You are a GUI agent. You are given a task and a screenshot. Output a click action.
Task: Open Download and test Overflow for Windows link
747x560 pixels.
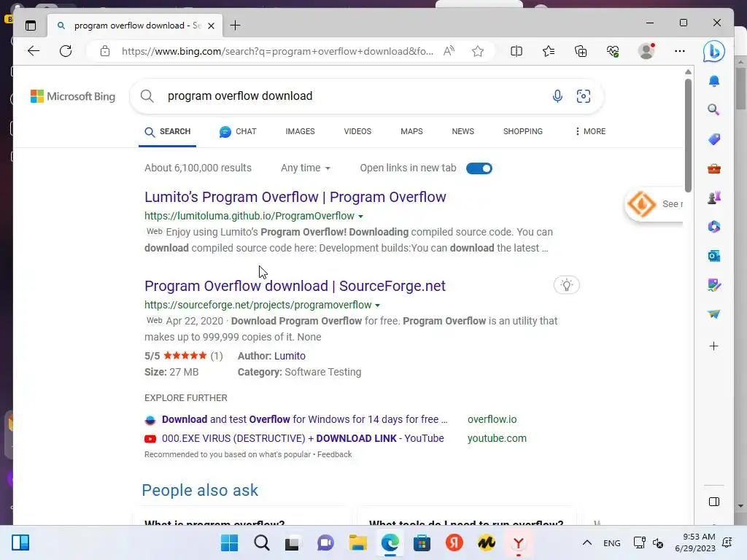(x=304, y=419)
